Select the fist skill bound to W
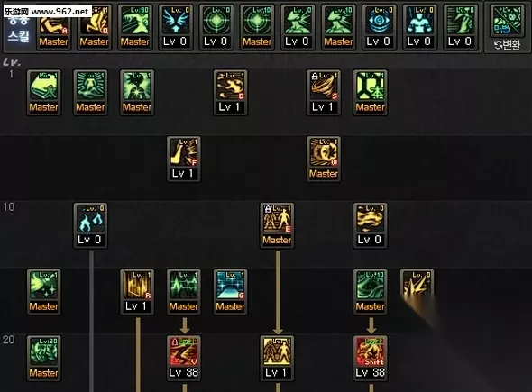Image resolution: width=532 pixels, height=392 pixels. click(x=324, y=159)
